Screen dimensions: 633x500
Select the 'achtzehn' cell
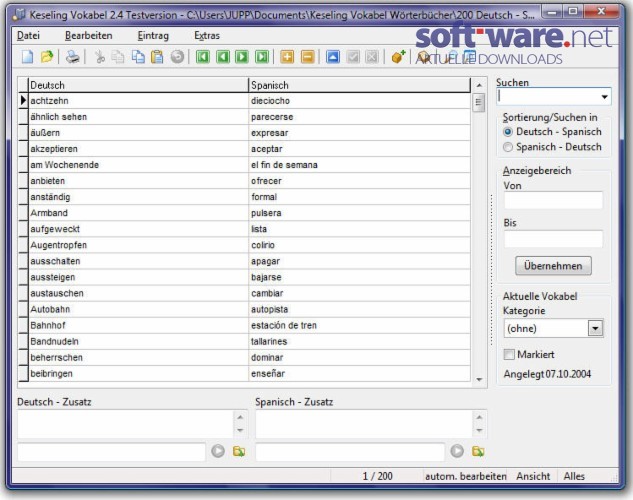pos(138,101)
